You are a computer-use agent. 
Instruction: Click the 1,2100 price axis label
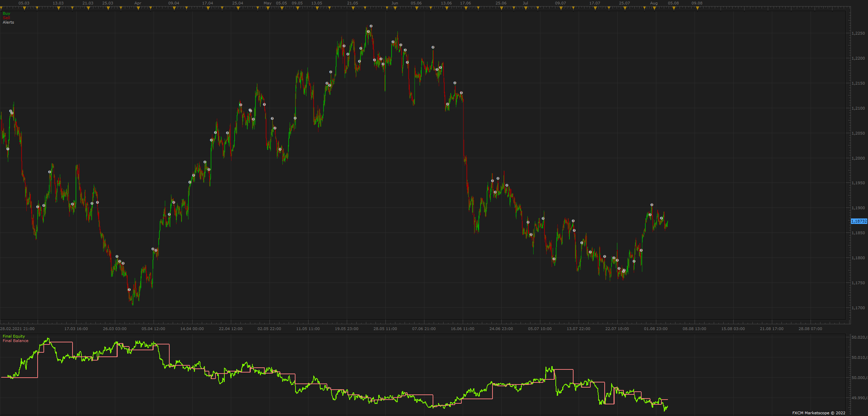pyautogui.click(x=858, y=108)
